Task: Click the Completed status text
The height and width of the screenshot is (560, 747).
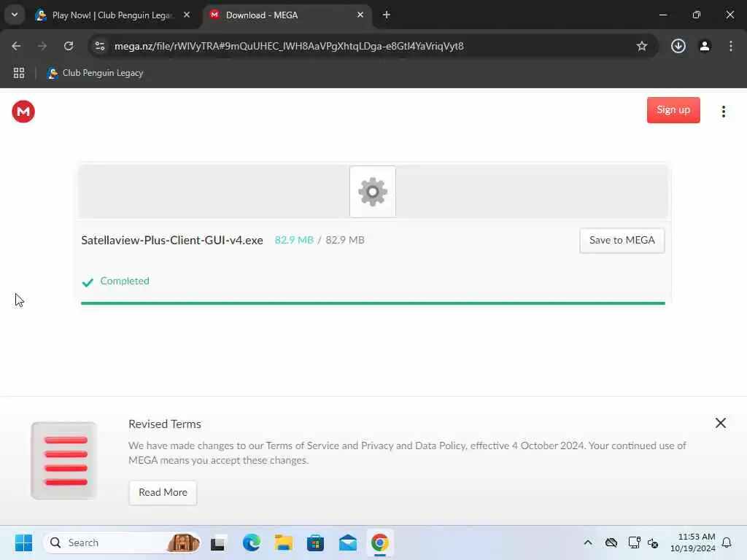Action: pos(125,281)
